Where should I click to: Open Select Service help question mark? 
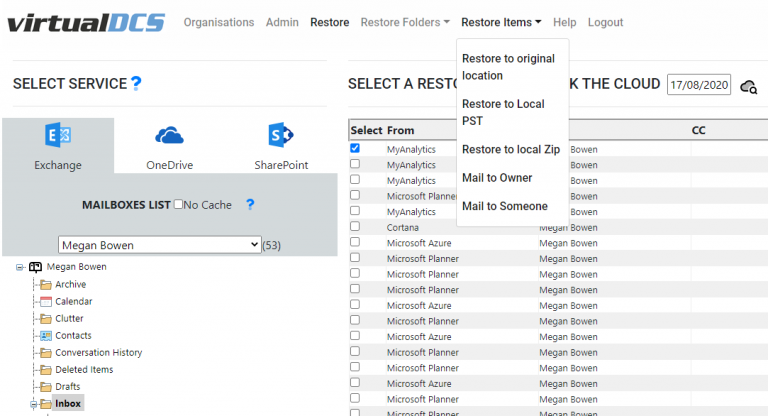(x=136, y=83)
